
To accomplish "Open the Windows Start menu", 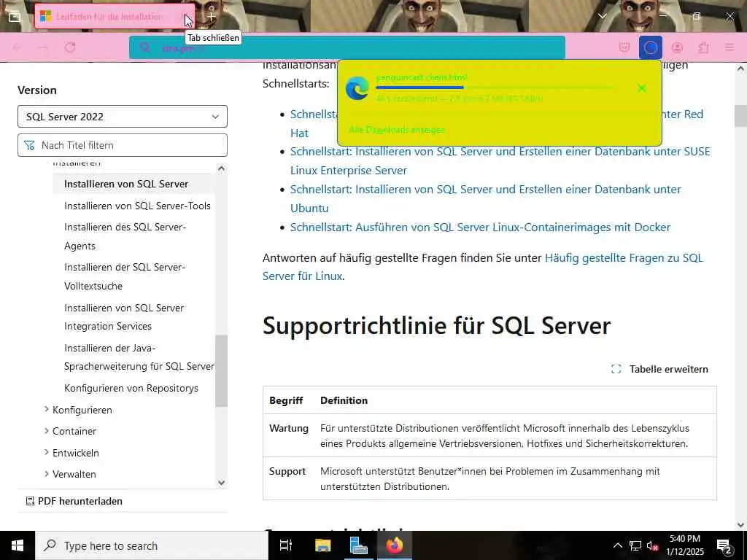I will (x=18, y=545).
